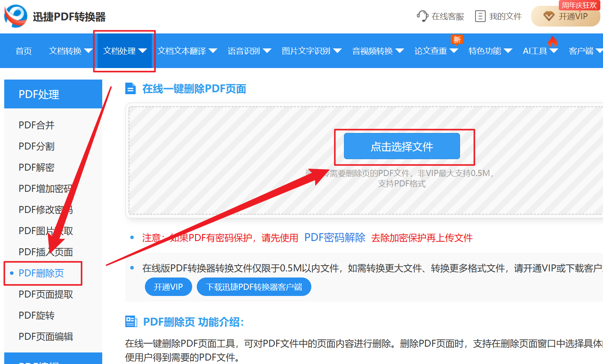Select PDF解密 in the sidebar
Screen dimensions: 603x364
[37, 167]
